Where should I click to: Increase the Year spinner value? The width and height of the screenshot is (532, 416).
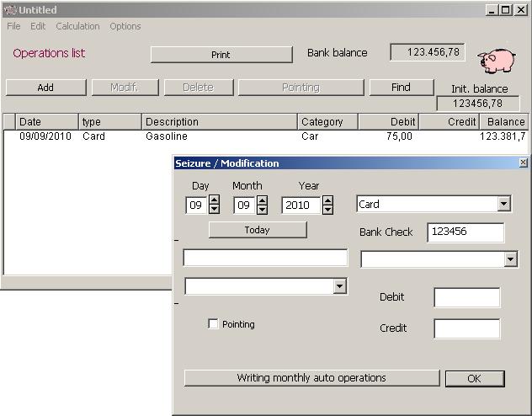(327, 200)
